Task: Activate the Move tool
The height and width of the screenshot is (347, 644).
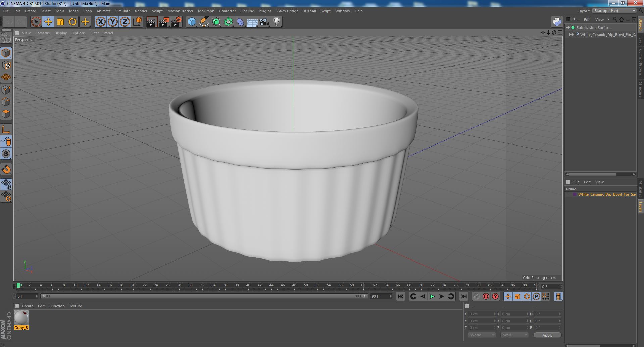Action: pyautogui.click(x=48, y=22)
